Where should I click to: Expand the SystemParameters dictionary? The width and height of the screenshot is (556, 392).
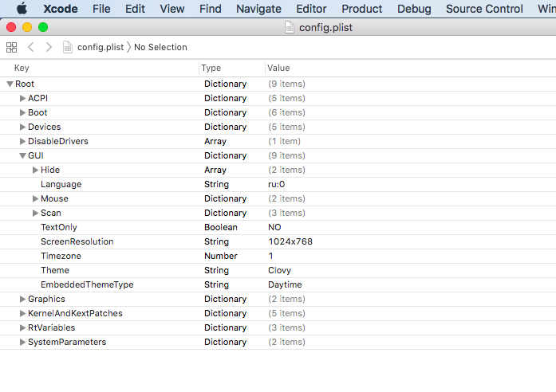(22, 342)
